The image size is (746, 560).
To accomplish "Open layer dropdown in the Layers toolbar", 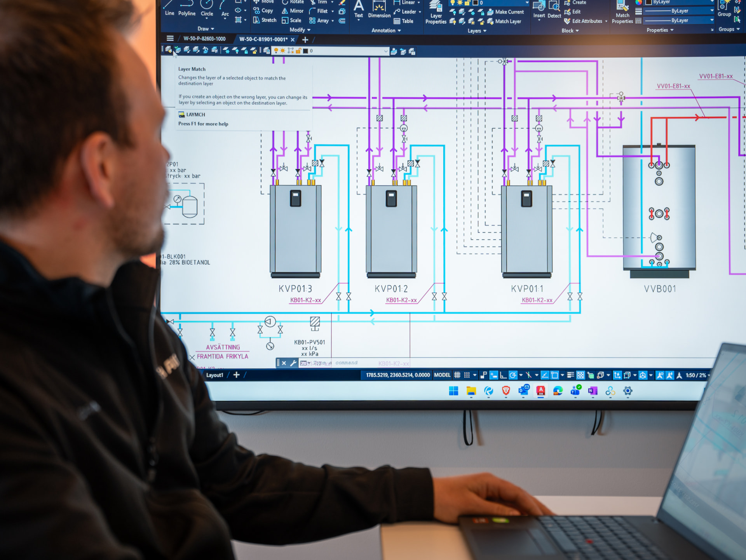I will click(385, 51).
